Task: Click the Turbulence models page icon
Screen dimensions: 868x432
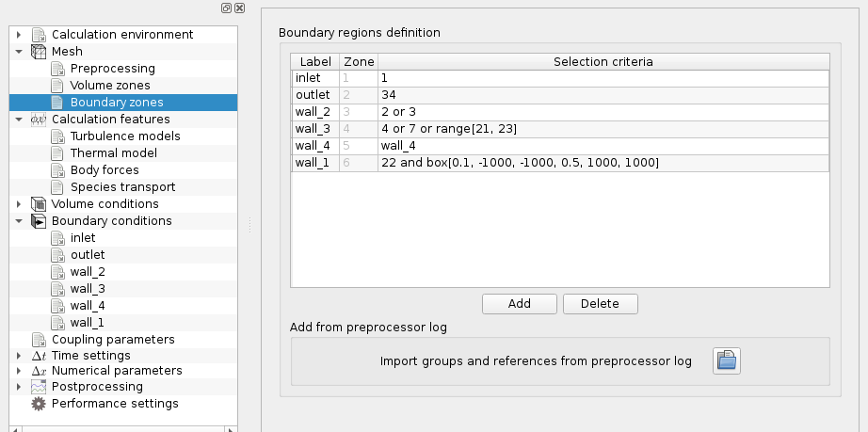Action: click(57, 136)
